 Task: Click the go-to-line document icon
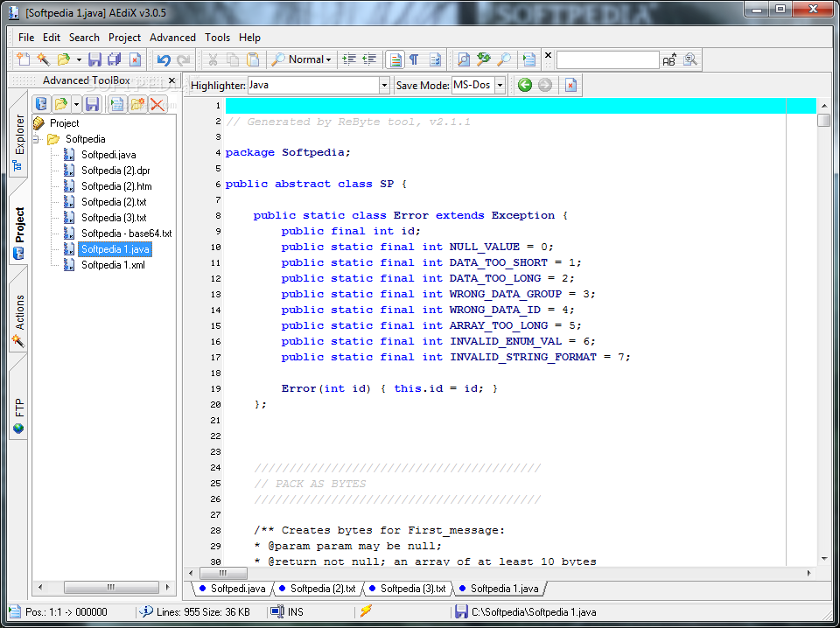[x=529, y=59]
